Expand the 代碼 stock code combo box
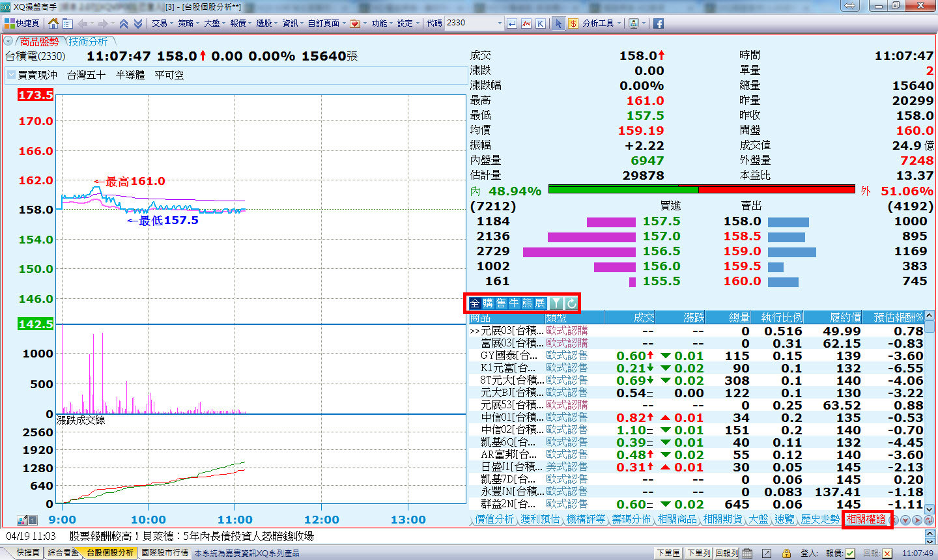This screenshot has width=938, height=560. pyautogui.click(x=500, y=23)
